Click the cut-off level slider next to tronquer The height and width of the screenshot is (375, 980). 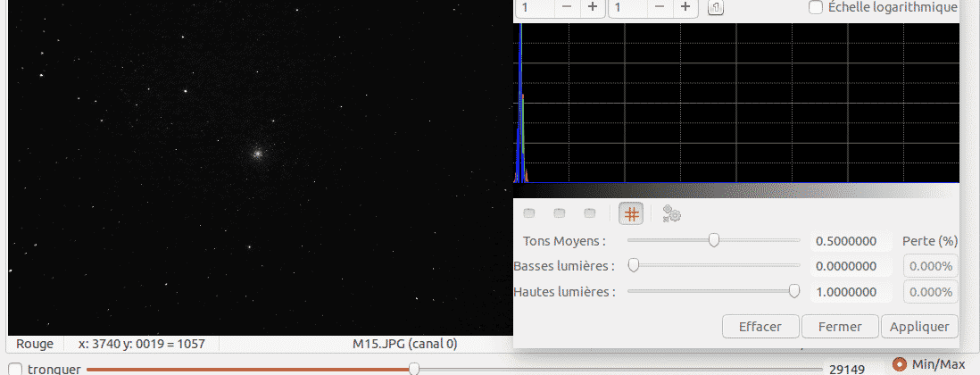pos(454,370)
